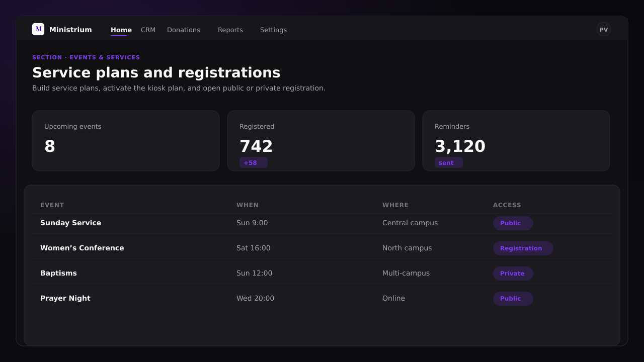Click the ACCESS column header
Screen dimensions: 644x362
(x=507, y=205)
